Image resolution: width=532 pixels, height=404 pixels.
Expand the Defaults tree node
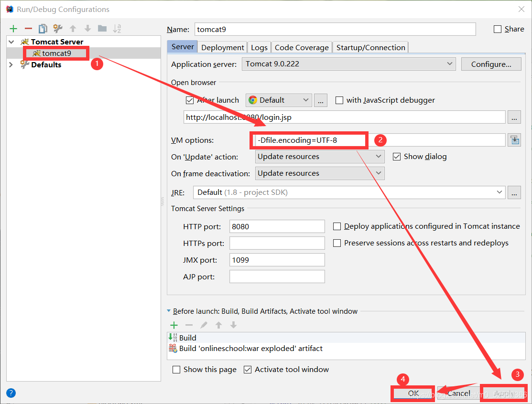11,65
